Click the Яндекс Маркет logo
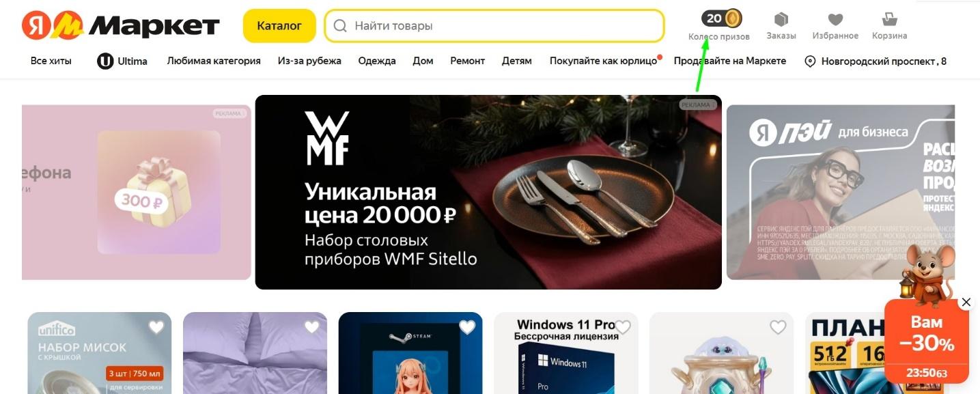Viewport: 980px width, 394px height. click(121, 26)
